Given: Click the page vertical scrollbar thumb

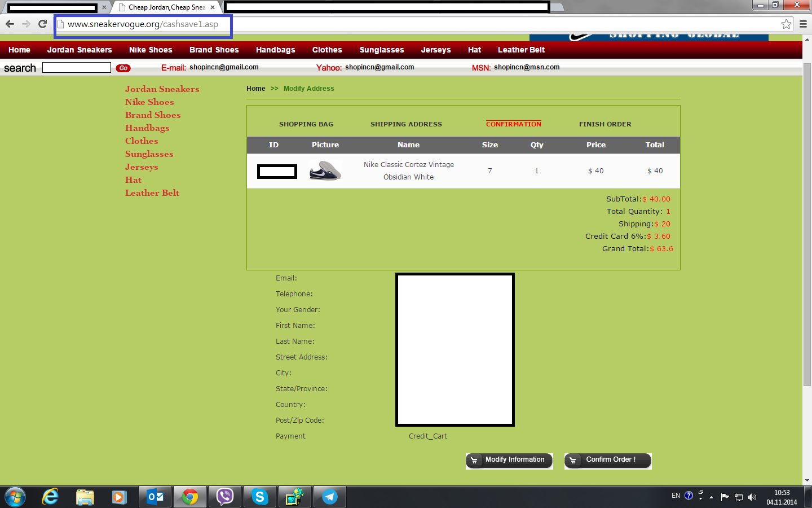Looking at the screenshot, I should (807, 226).
